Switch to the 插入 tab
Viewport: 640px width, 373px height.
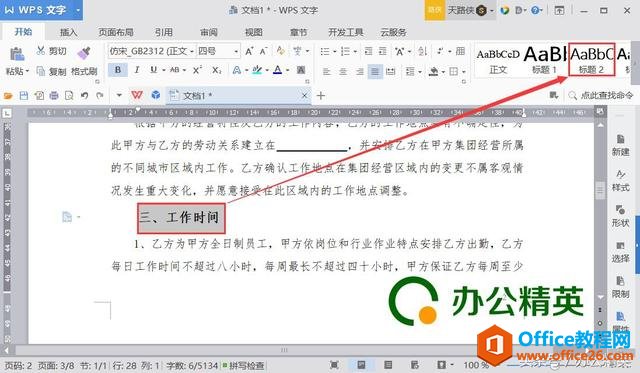tap(68, 32)
